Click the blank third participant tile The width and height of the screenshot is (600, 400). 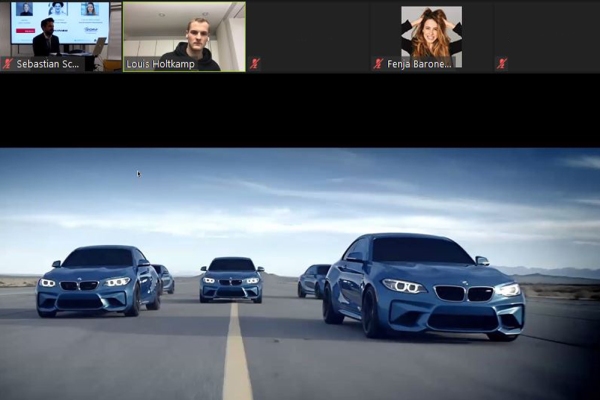pos(308,37)
